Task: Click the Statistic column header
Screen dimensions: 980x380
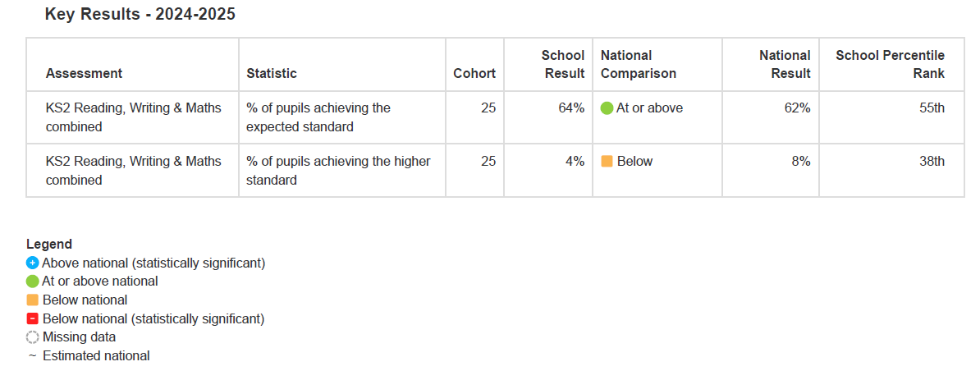Action: coord(272,73)
